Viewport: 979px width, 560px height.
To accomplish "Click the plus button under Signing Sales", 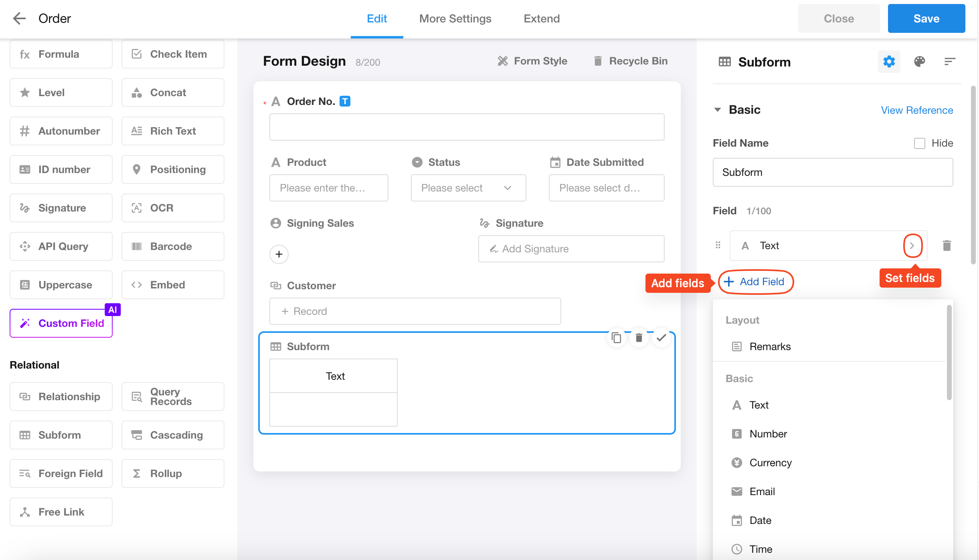I will [x=279, y=254].
